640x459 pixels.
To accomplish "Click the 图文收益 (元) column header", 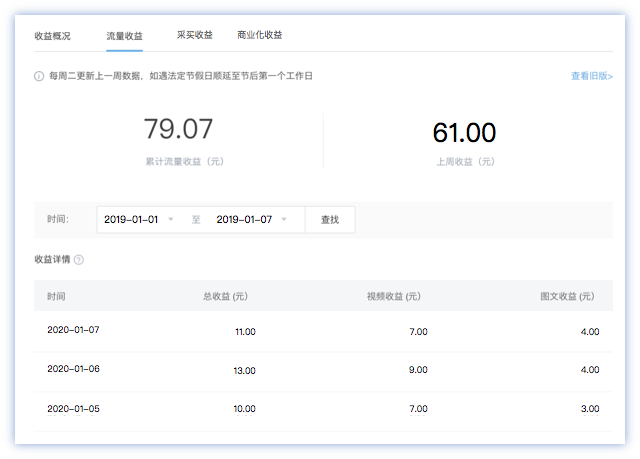I will [566, 296].
